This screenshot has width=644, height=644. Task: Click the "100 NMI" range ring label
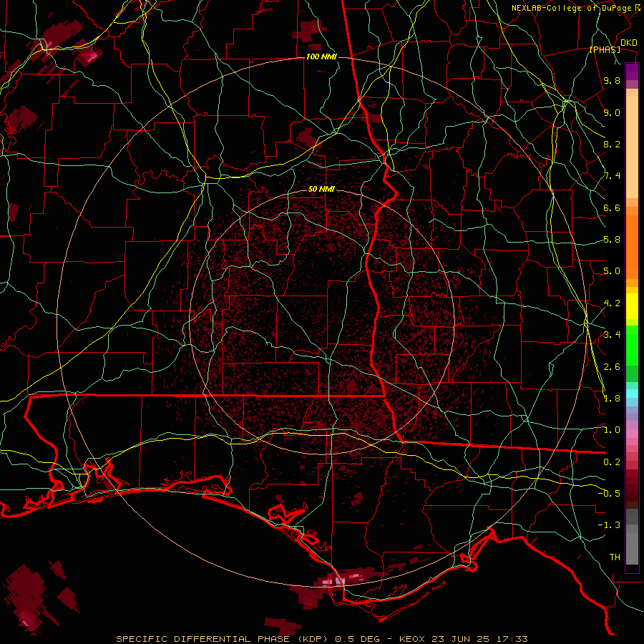pos(321,57)
